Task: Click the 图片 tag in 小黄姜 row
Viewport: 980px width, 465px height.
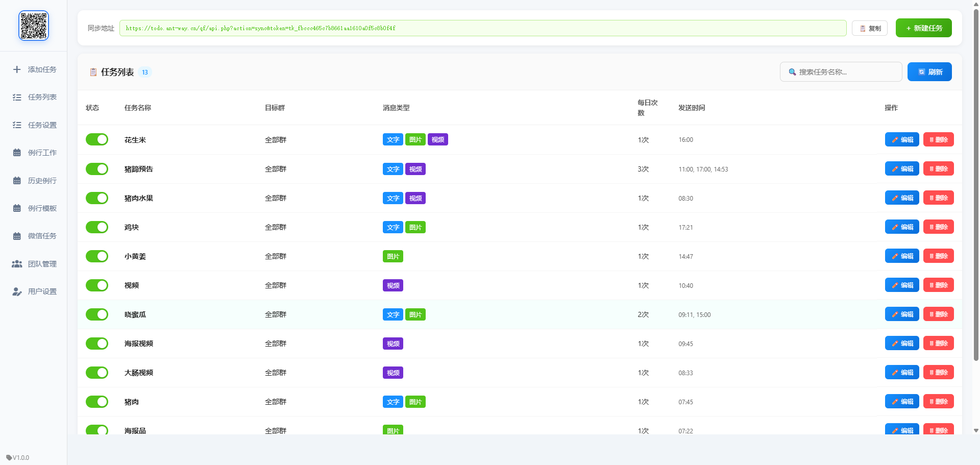Action: (x=393, y=256)
